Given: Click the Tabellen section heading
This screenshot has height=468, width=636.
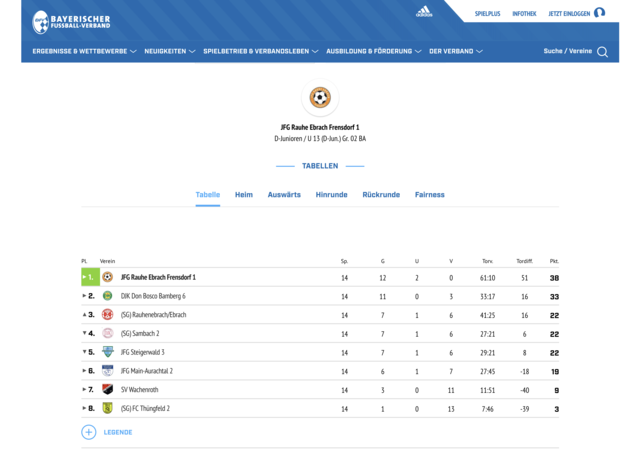Looking at the screenshot, I should [x=320, y=166].
